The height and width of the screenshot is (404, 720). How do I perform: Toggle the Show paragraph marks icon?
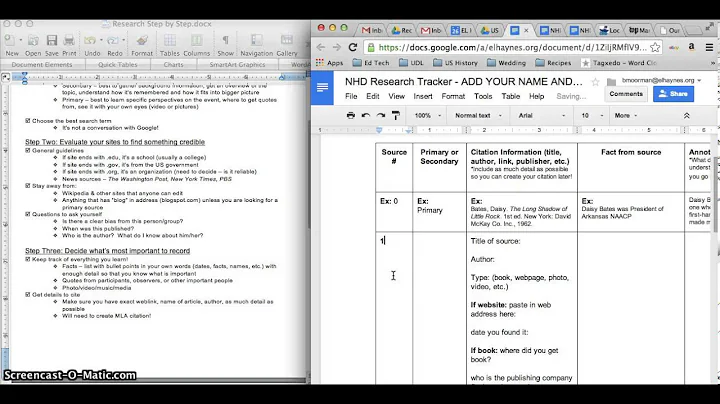click(x=225, y=41)
